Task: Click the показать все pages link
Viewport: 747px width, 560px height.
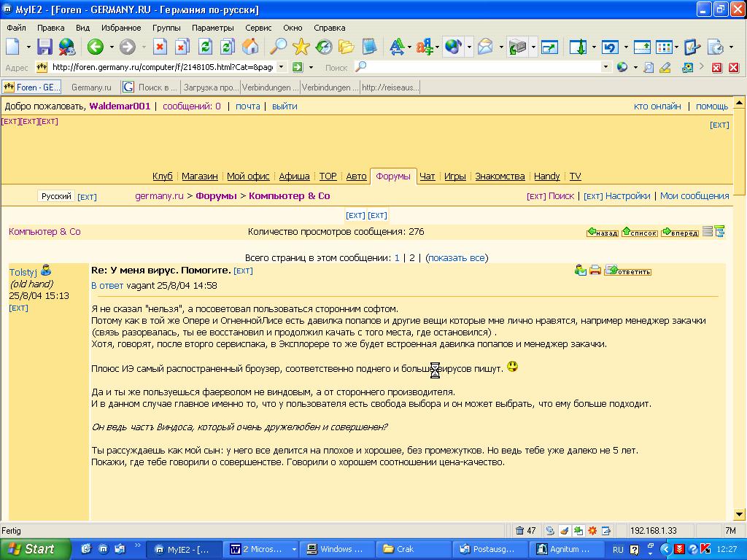Action: [x=457, y=258]
